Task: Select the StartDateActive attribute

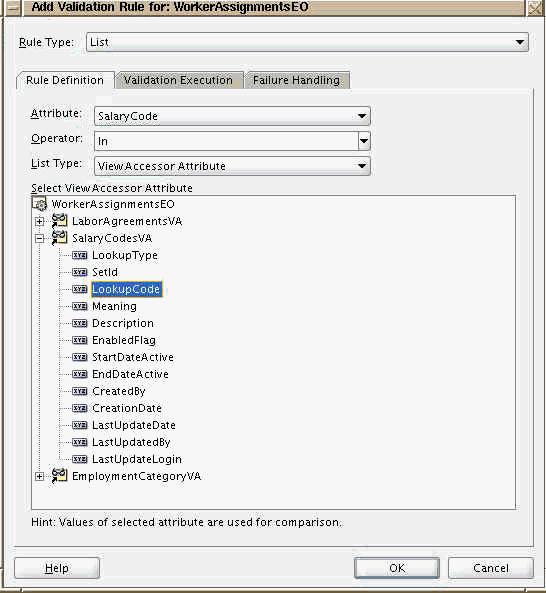Action: (133, 357)
